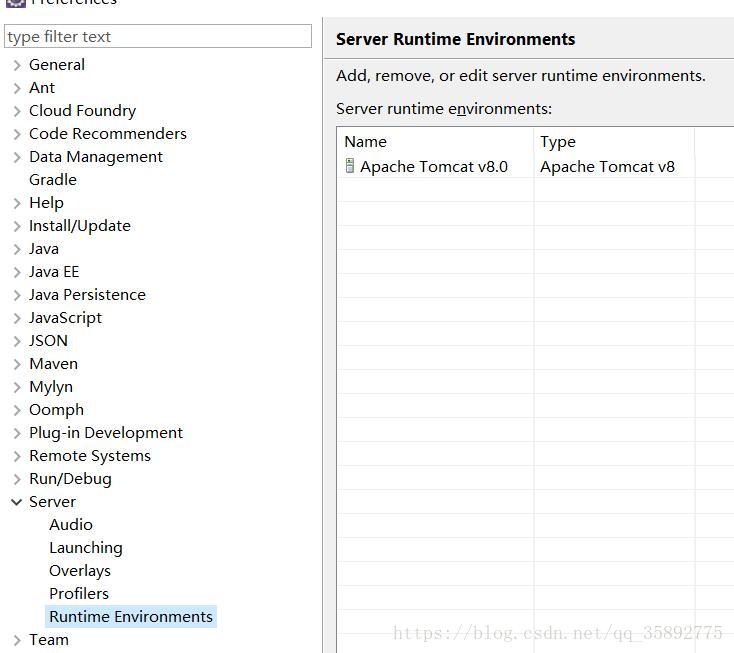Select Mylyn tree item
This screenshot has height=653, width=734.
51,387
